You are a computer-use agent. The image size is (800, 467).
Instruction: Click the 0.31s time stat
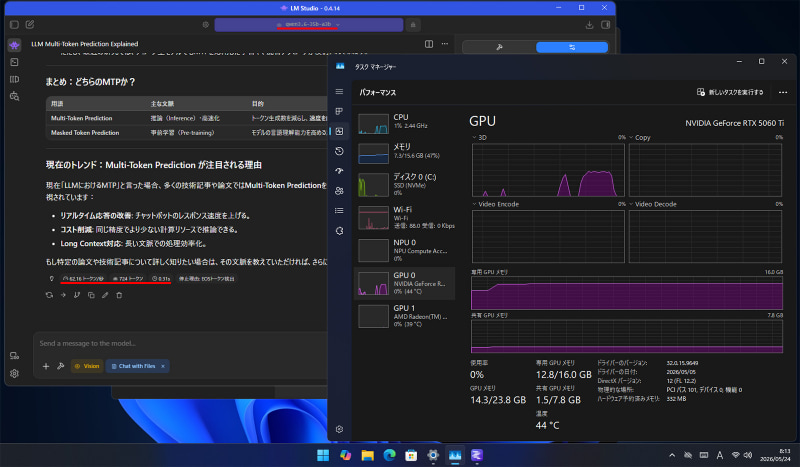tap(161, 279)
